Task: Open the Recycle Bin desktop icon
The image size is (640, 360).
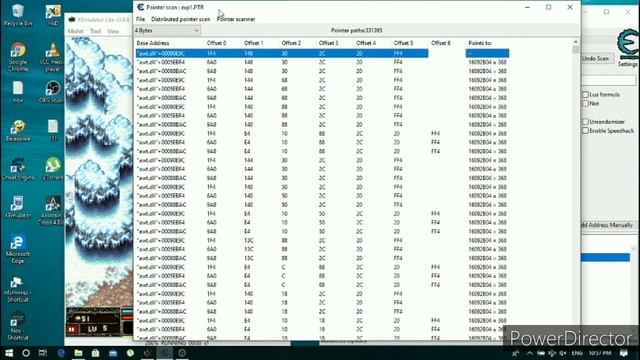Action: [x=18, y=15]
